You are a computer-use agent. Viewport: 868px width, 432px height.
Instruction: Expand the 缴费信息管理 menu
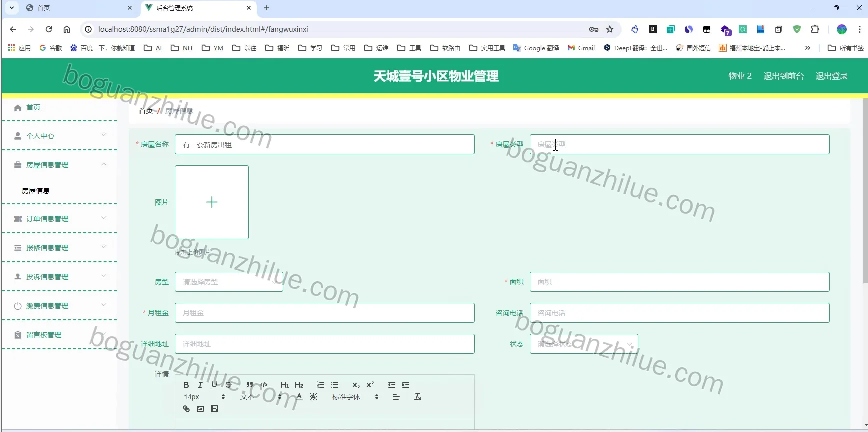click(59, 306)
